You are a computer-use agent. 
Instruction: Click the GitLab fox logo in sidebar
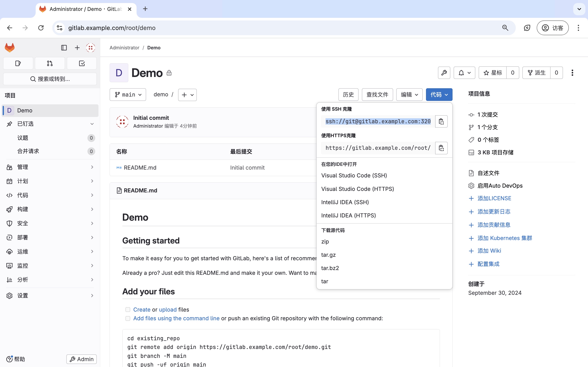tap(10, 48)
